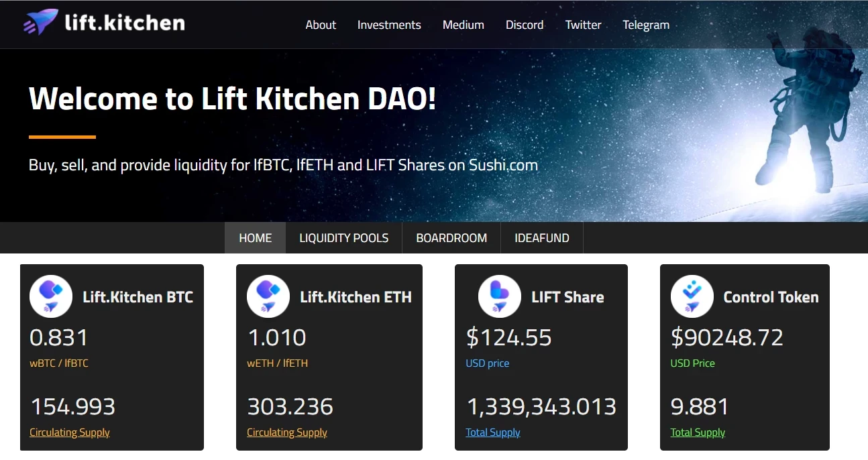Click Total Supply link under LIFT Share
The height and width of the screenshot is (460, 868).
[x=493, y=433]
